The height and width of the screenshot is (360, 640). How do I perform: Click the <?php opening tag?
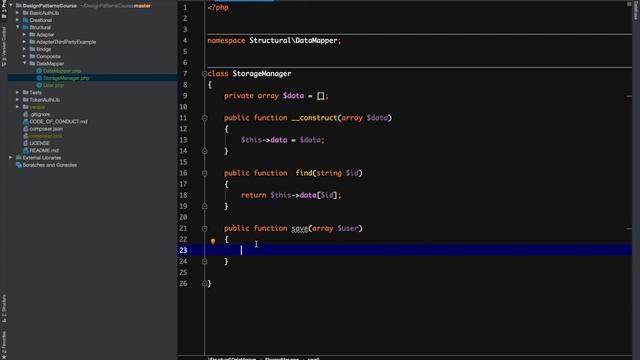(x=218, y=7)
